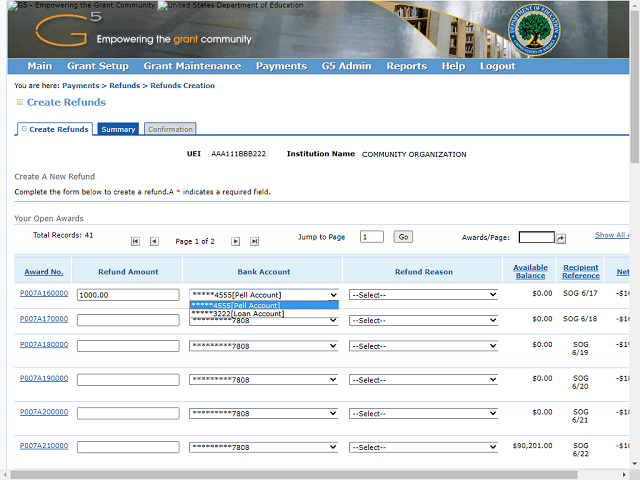Open the Grant Maintenance menu
Screen dimensions: 640x480
click(x=192, y=66)
